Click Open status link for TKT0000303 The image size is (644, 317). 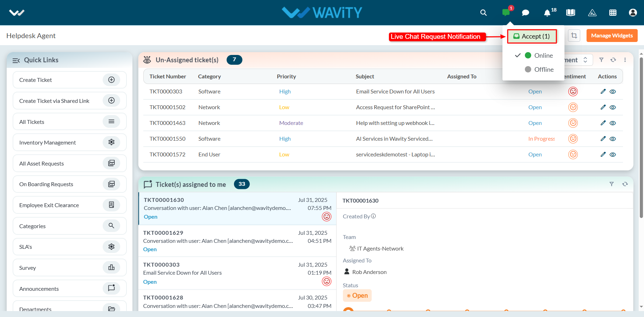[x=535, y=91]
